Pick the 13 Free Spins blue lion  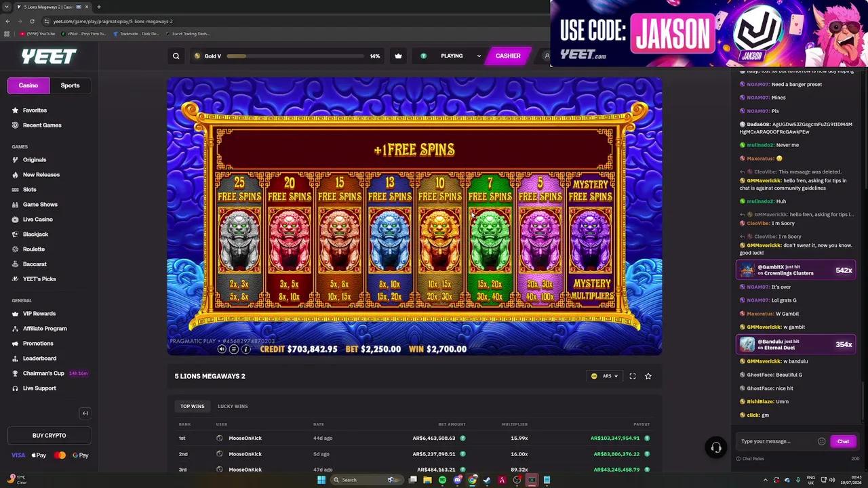390,241
